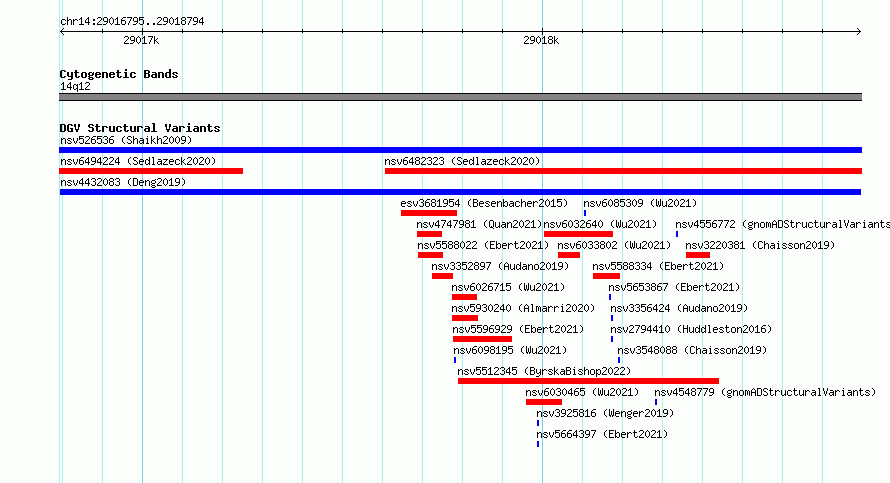This screenshot has width=890, height=483.
Task: Click the nsv526536 (Shaikh2009) label
Action: pyautogui.click(x=126, y=140)
